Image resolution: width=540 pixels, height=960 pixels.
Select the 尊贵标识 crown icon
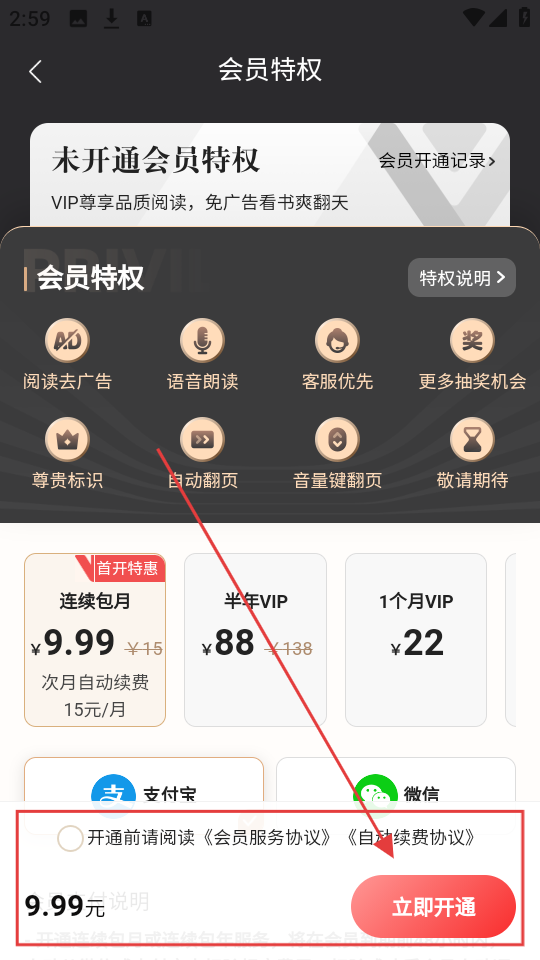click(67, 440)
